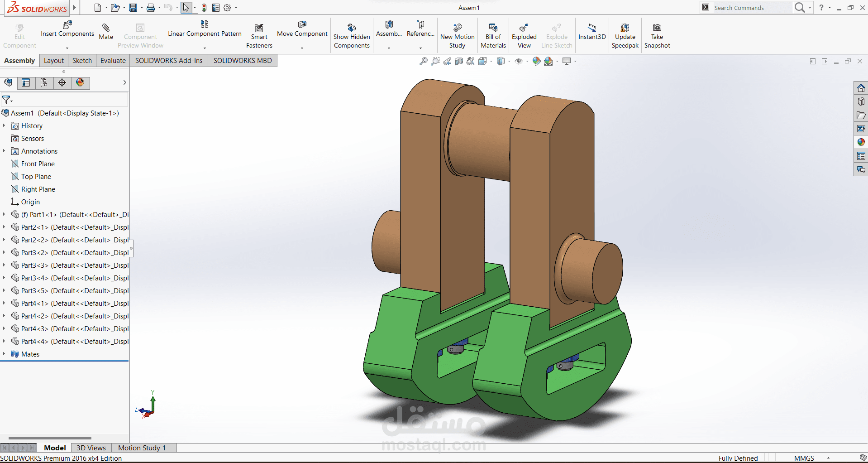This screenshot has width=868, height=463.
Task: Open the File Explorer task pane
Action: pos(861,115)
